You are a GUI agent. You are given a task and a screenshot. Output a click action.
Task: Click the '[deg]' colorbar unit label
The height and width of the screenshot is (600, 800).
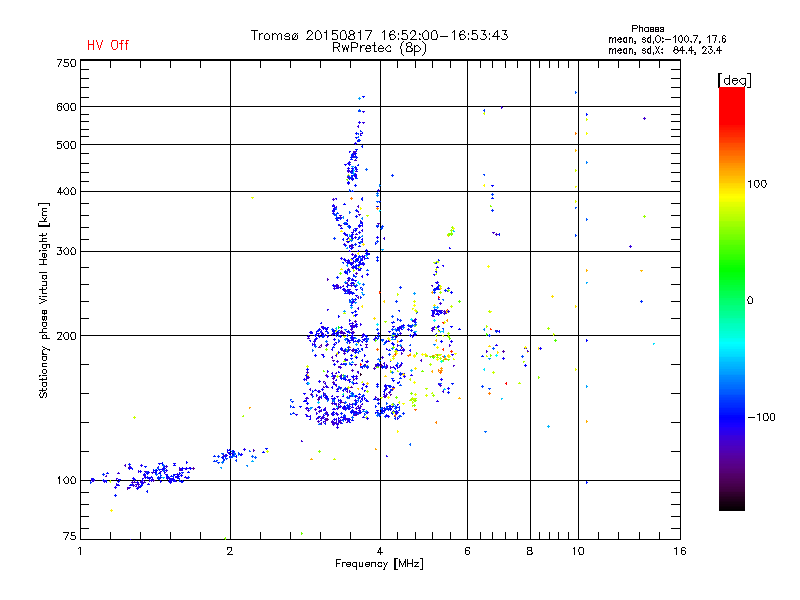click(x=734, y=80)
